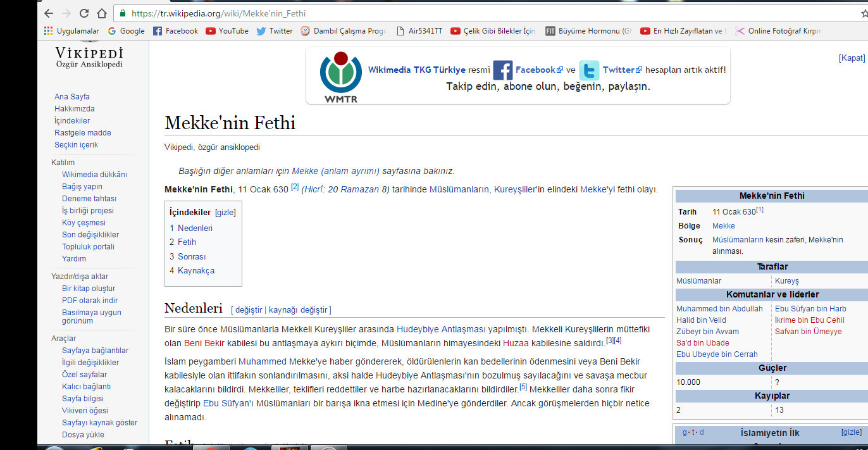Open Ebu Süfyan bin Harb in infobox
The height and width of the screenshot is (450, 868).
pyautogui.click(x=810, y=309)
